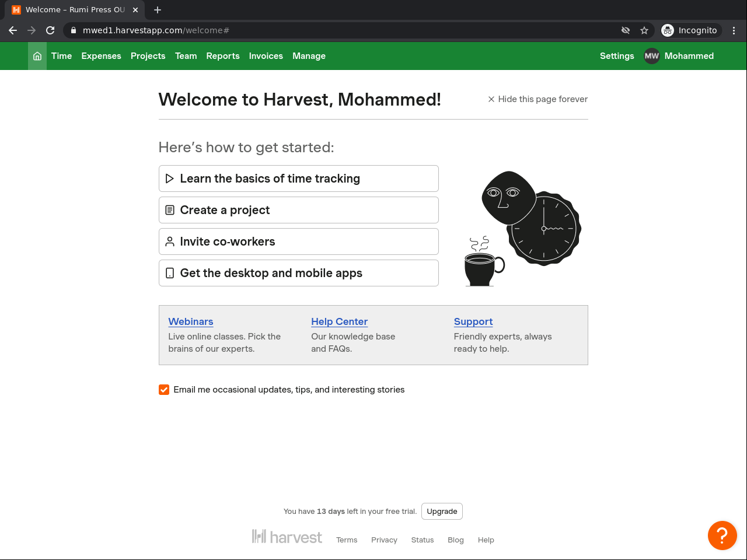Click Hide this page forever
The width and height of the screenshot is (747, 560).
[538, 99]
